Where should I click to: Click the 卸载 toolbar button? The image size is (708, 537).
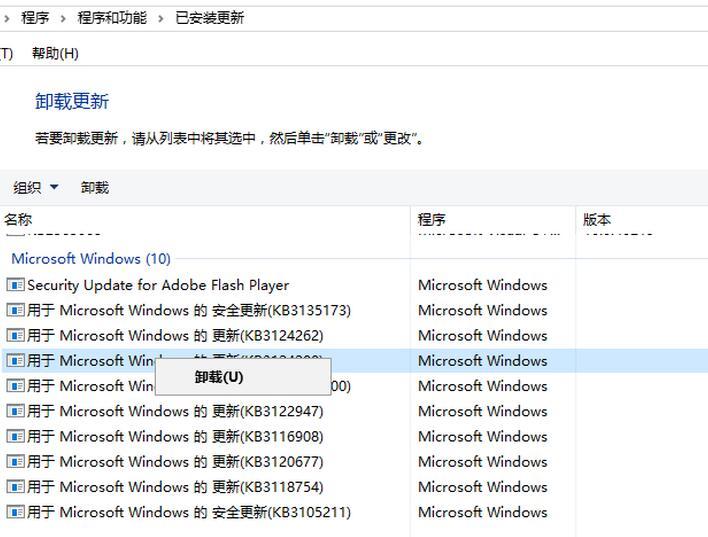point(95,187)
